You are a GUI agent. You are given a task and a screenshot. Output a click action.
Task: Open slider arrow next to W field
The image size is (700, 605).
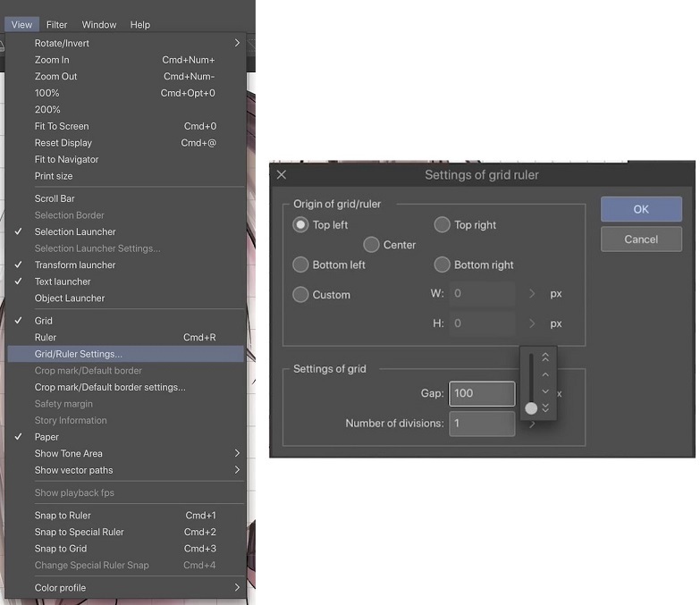tap(532, 294)
